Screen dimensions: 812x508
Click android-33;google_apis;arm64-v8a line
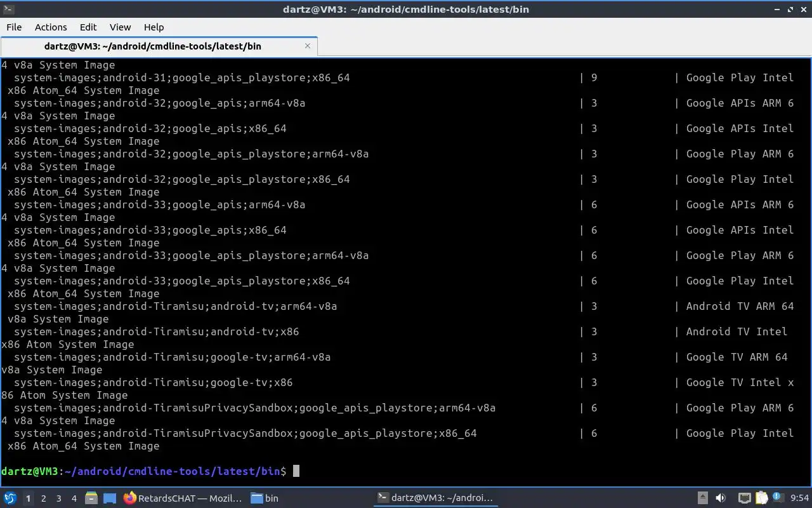[x=159, y=204]
